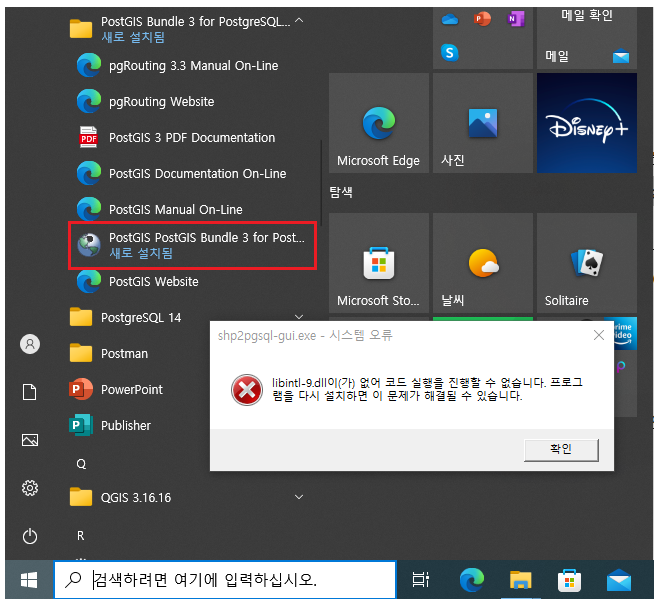Open Edge from the taskbar
The width and height of the screenshot is (660, 604).
(x=471, y=580)
